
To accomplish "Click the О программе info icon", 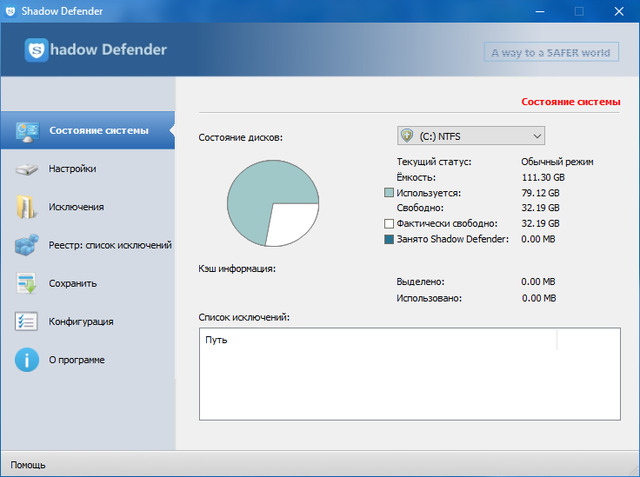I will (x=26, y=359).
